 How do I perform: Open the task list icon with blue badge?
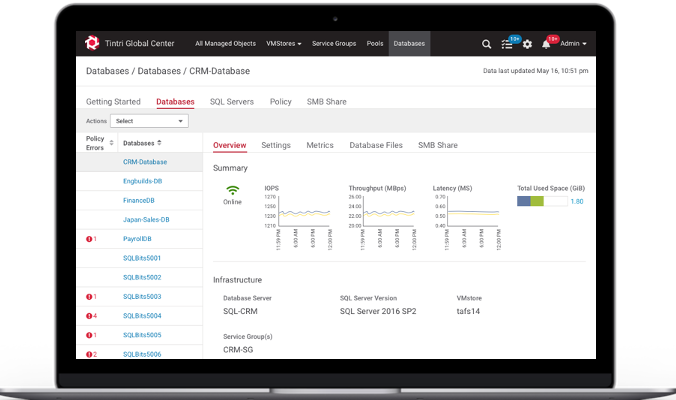pyautogui.click(x=507, y=44)
